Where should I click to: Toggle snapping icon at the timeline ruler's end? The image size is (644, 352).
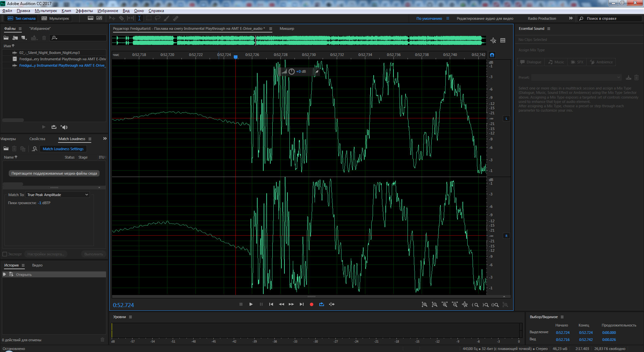(492, 55)
